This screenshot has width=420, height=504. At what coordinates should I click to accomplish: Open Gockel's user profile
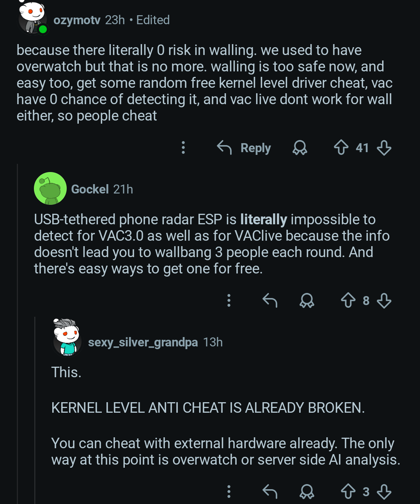pyautogui.click(x=90, y=189)
